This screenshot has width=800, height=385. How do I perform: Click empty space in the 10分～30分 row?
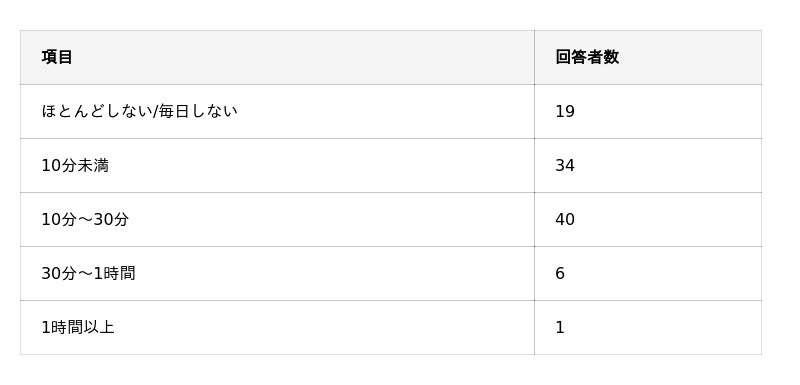[332, 219]
